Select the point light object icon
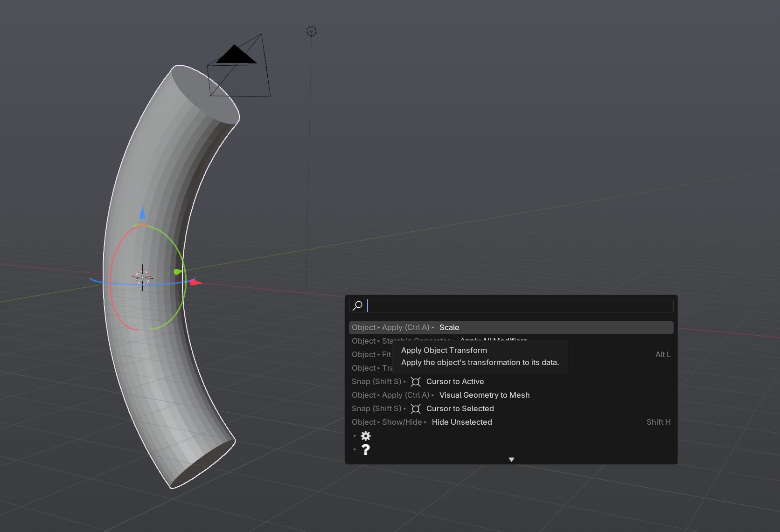Screen dimensions: 780x532 pyautogui.click(x=312, y=31)
